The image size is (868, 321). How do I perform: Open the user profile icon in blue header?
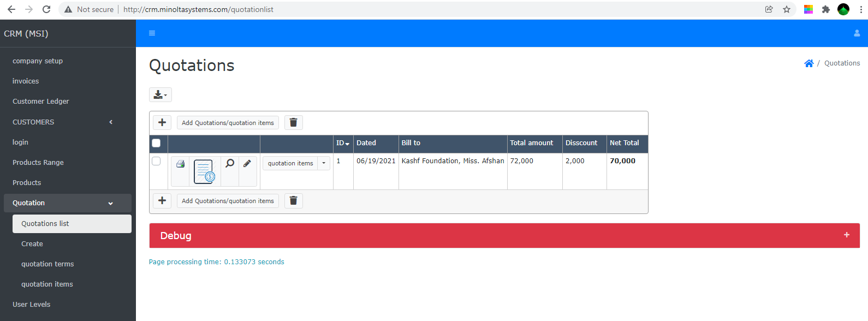(x=857, y=33)
